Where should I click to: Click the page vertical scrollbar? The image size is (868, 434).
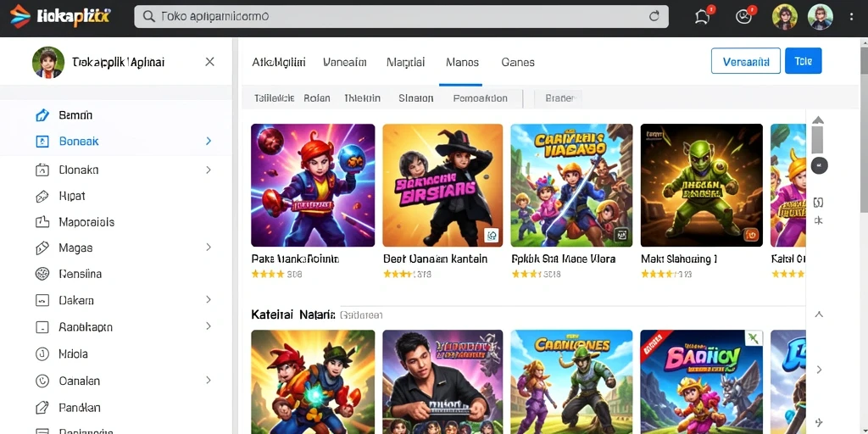click(x=864, y=130)
